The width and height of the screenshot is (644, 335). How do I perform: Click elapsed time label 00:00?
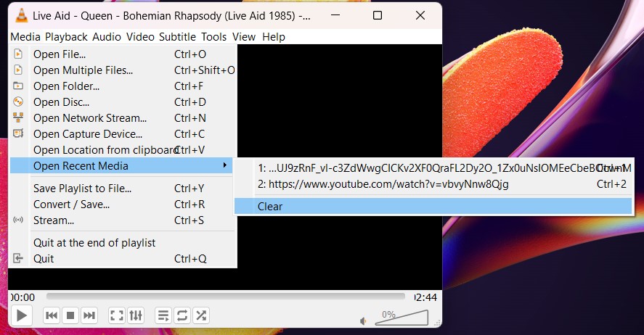(x=23, y=297)
